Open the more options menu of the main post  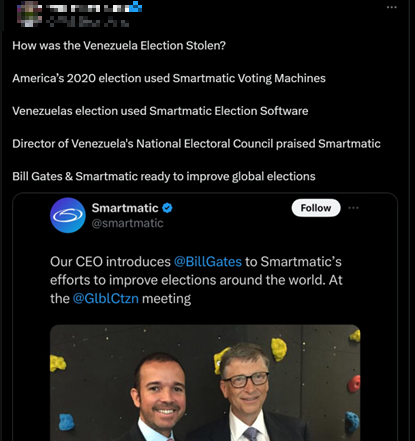pyautogui.click(x=392, y=7)
